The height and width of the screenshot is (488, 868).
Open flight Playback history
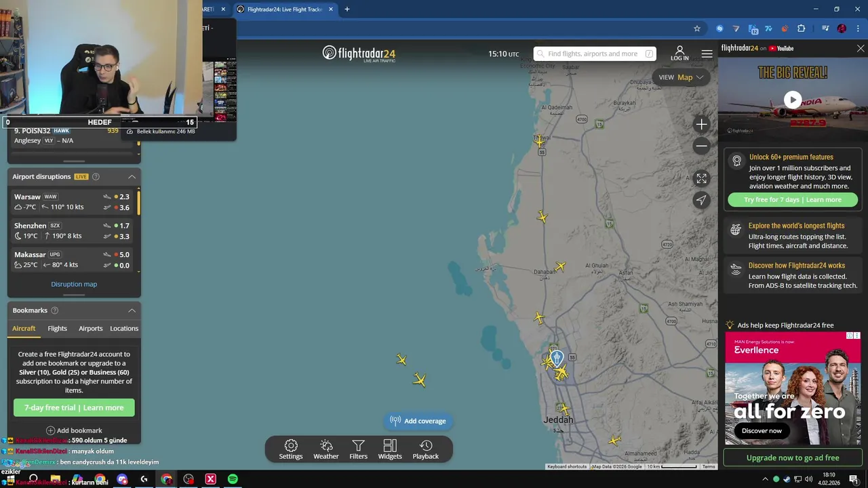(x=426, y=449)
